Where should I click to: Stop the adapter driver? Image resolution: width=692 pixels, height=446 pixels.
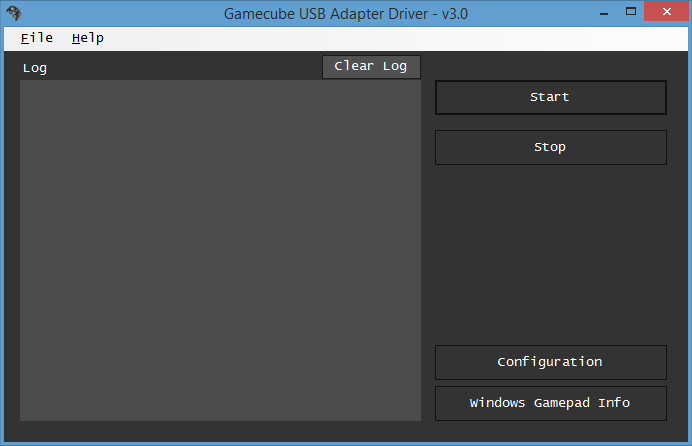tap(551, 147)
